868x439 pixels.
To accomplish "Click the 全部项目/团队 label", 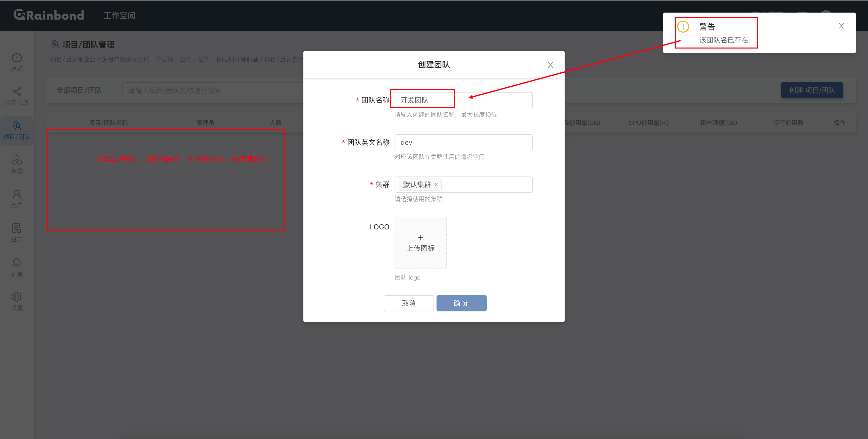I will point(79,91).
